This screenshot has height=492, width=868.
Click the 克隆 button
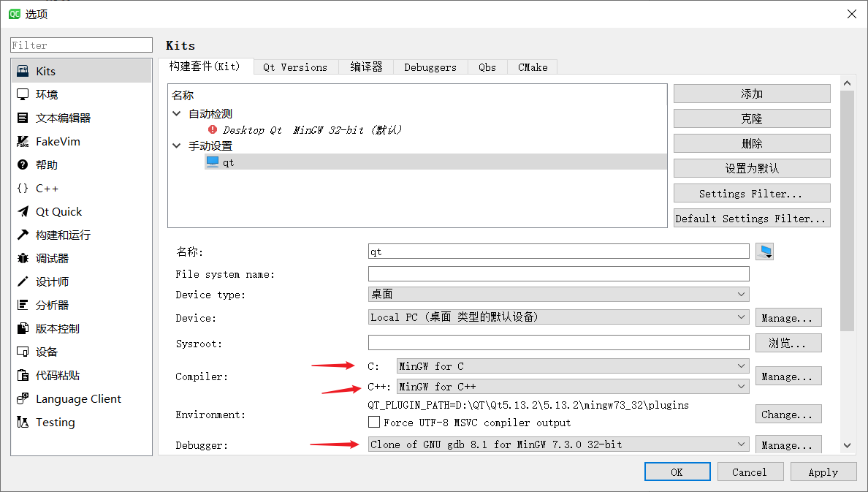click(x=752, y=118)
